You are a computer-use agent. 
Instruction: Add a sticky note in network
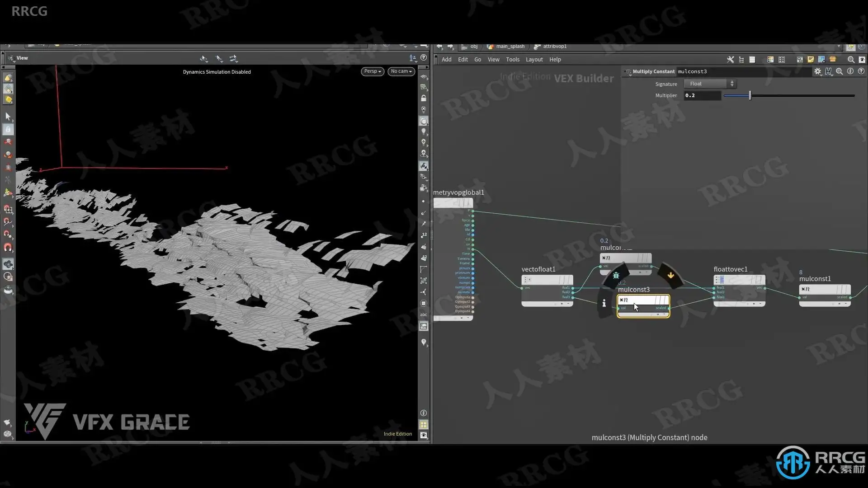[811, 60]
